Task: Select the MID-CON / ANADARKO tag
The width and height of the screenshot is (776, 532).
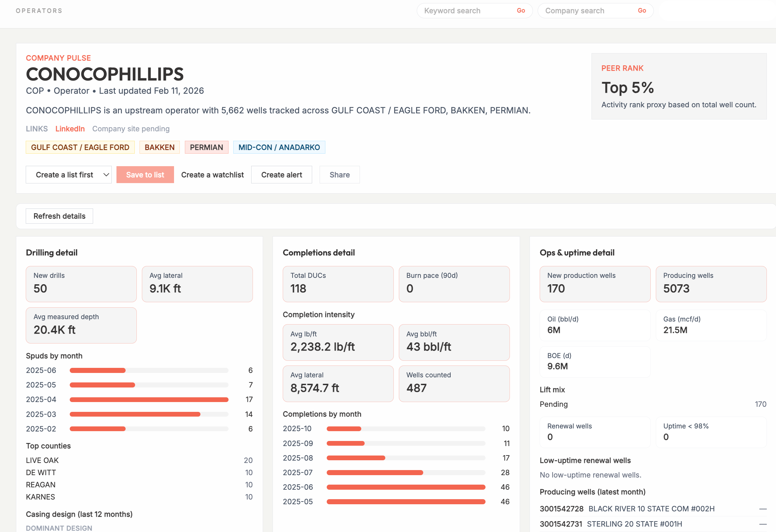Action: coord(279,147)
